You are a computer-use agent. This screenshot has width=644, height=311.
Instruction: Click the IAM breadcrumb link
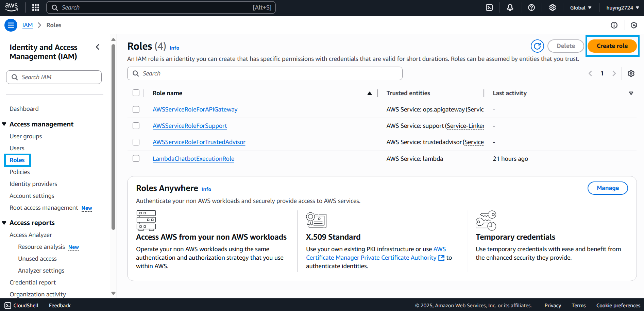28,25
